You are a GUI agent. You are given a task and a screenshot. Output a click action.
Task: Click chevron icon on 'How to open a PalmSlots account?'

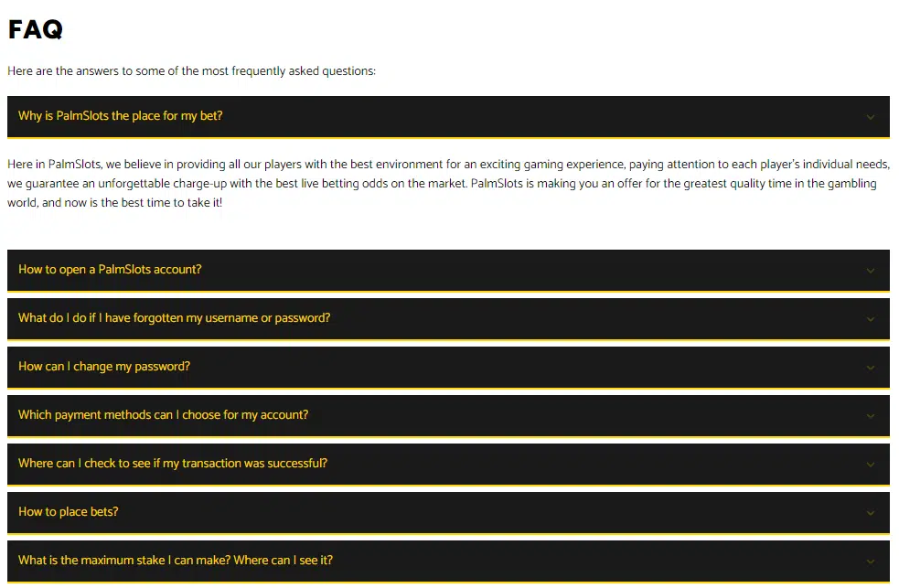coord(870,271)
